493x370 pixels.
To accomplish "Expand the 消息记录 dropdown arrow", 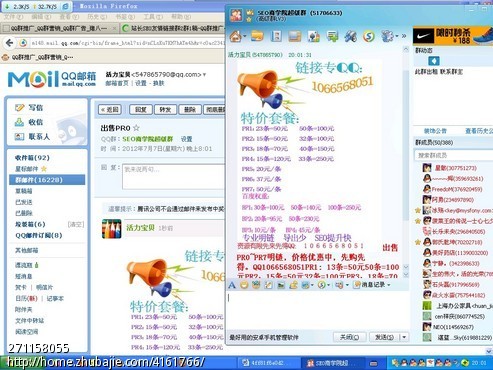I will [389, 285].
